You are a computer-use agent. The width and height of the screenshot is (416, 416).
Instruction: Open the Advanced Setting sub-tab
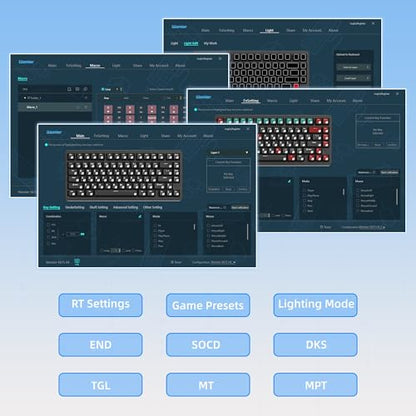tap(125, 207)
